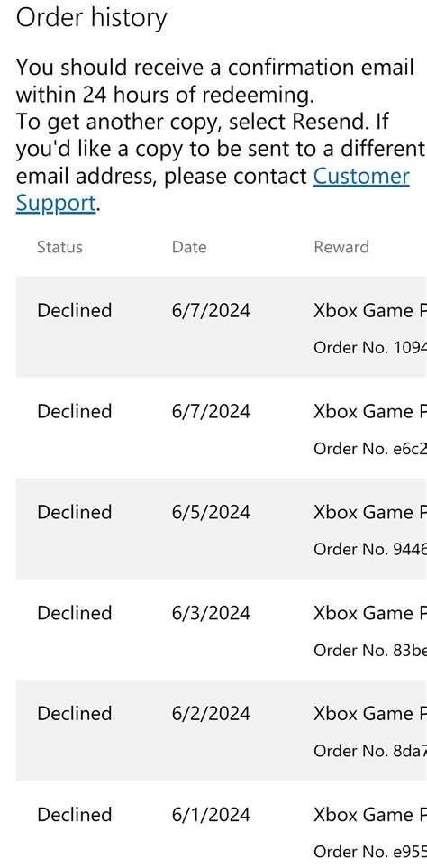Click Xbox Game reward on 6/2/2024 order
The height and width of the screenshot is (868, 427).
[x=370, y=714]
